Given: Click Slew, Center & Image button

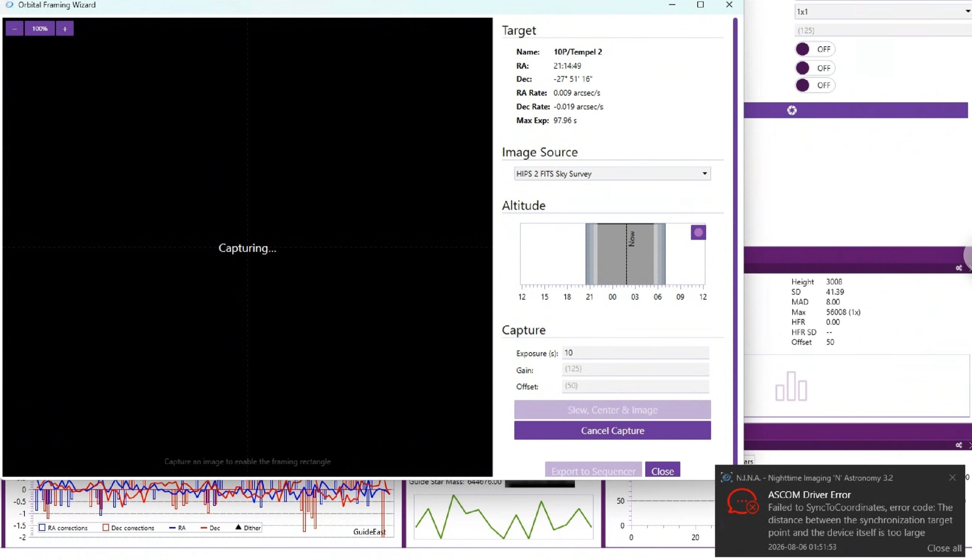Looking at the screenshot, I should (x=612, y=410).
